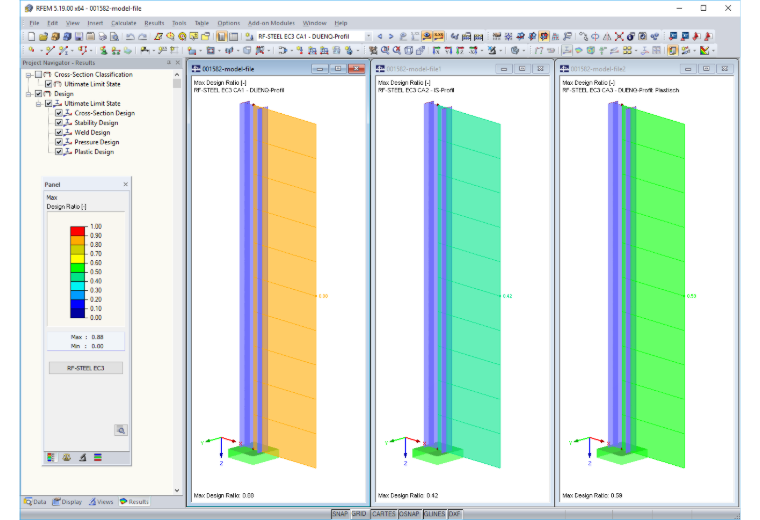Switch to the Views navigator tab
This screenshot has width=760, height=520.
(x=101, y=502)
